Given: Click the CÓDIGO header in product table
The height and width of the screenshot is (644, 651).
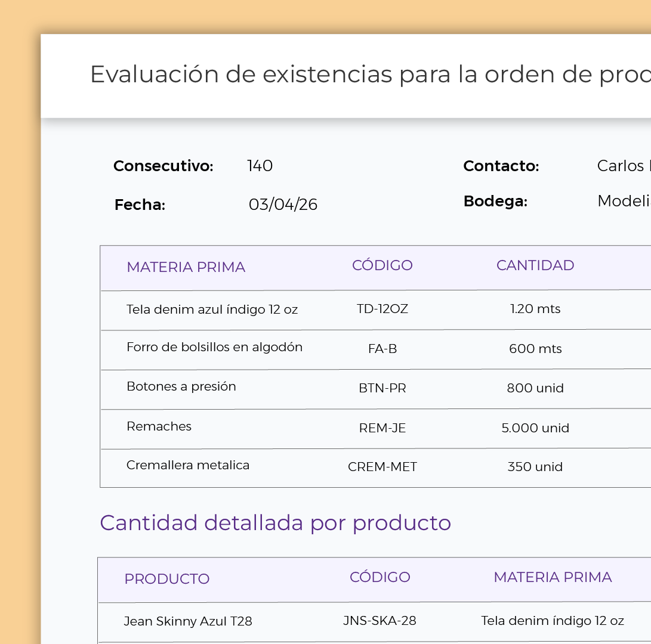Looking at the screenshot, I should tap(380, 577).
